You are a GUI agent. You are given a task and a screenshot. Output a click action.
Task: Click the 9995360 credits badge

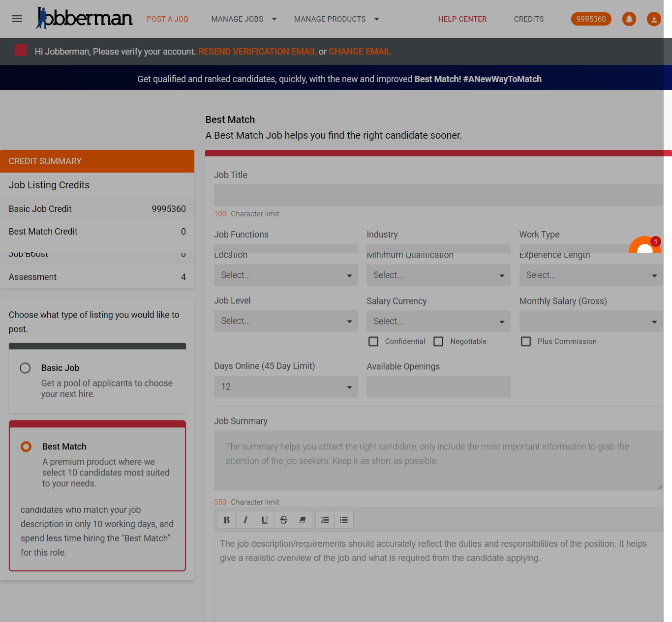tap(591, 19)
